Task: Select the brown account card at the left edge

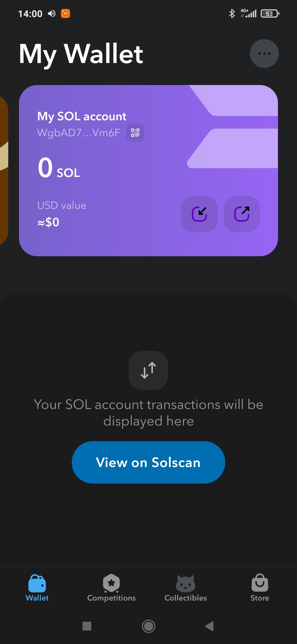Action: pyautogui.click(x=3, y=171)
